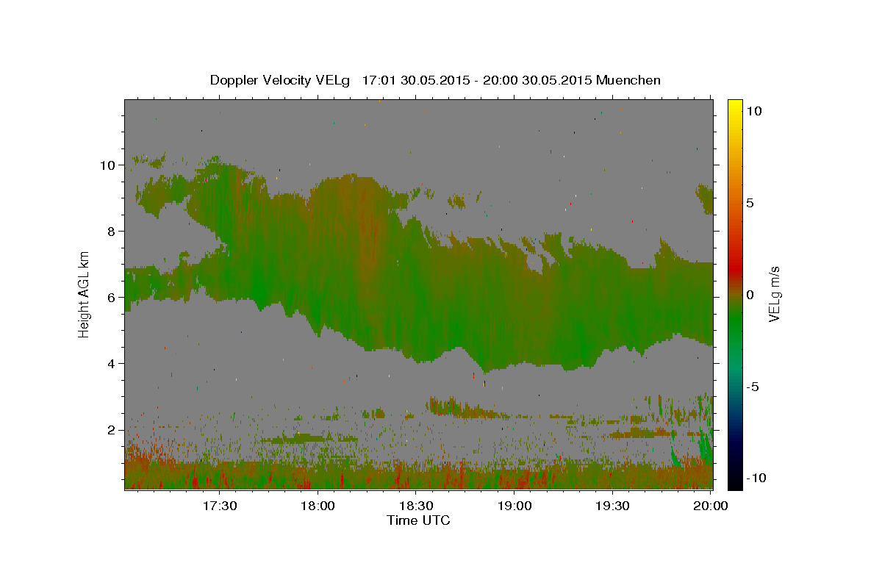
Task: Click the height axis label 6
Action: click(x=111, y=298)
